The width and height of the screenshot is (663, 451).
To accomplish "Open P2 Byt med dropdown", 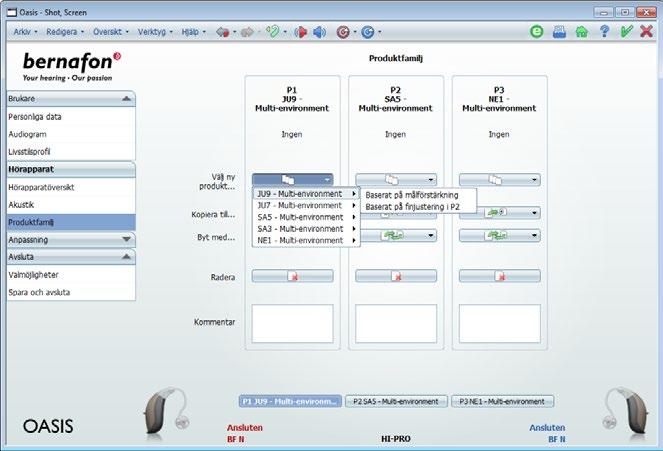I will click(x=399, y=235).
